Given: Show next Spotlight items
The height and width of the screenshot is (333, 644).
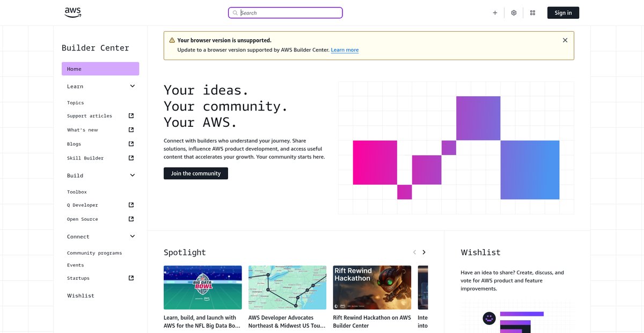Looking at the screenshot, I should pyautogui.click(x=424, y=252).
